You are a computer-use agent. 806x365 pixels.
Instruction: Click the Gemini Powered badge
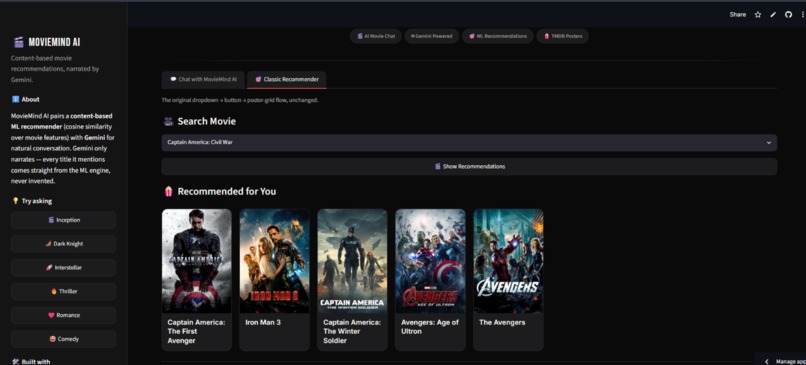tap(431, 36)
